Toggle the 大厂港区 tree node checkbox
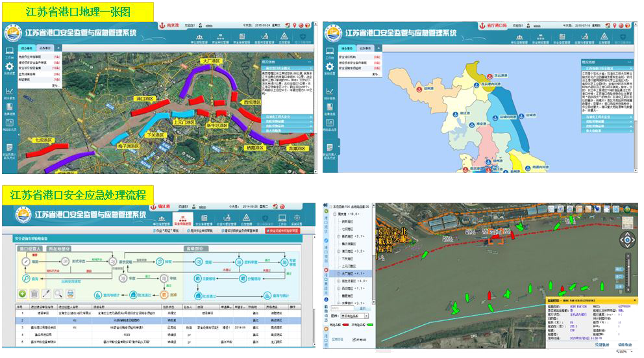 340,274
